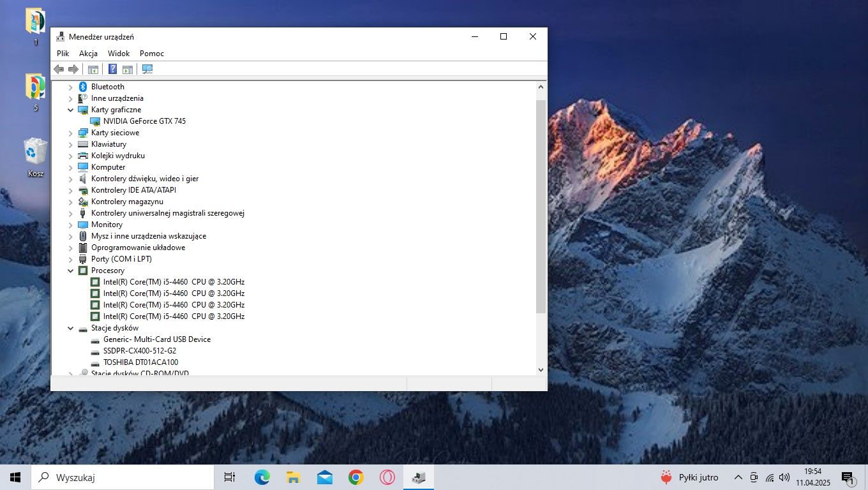Expand the Monitory node
The width and height of the screenshot is (868, 490).
pyautogui.click(x=71, y=225)
